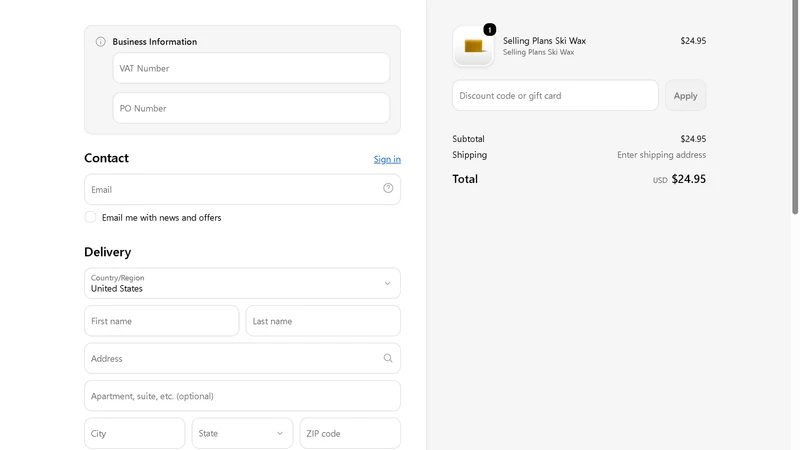Viewport: 800px width, 450px height.
Task: Click the Business Information info icon
Action: click(101, 42)
